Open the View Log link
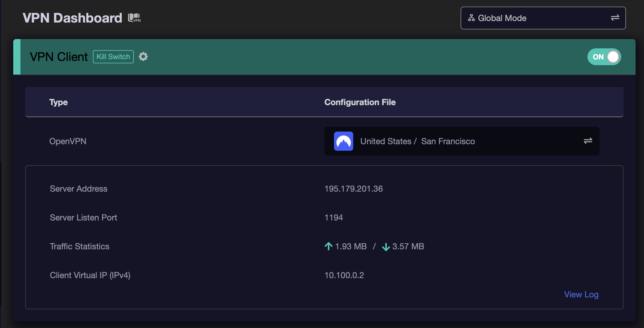The width and height of the screenshot is (644, 328). click(x=581, y=294)
